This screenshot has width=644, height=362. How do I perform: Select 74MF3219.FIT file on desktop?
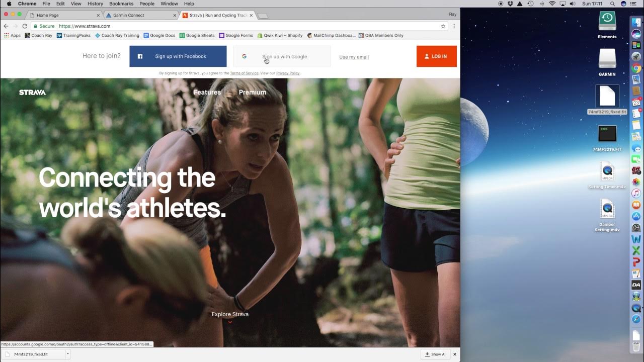(607, 138)
